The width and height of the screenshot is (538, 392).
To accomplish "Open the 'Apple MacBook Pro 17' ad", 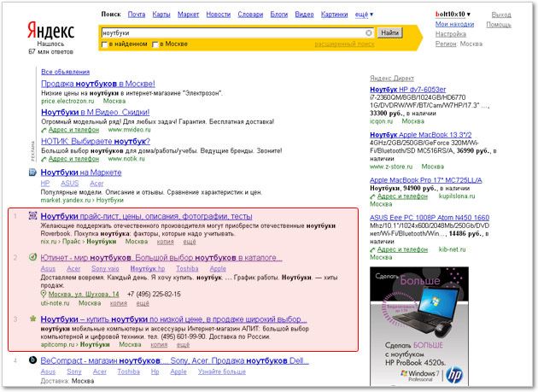I will 426,180.
